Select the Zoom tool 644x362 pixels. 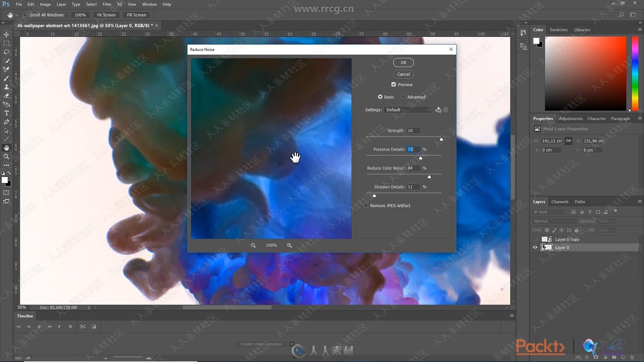pos(6,157)
